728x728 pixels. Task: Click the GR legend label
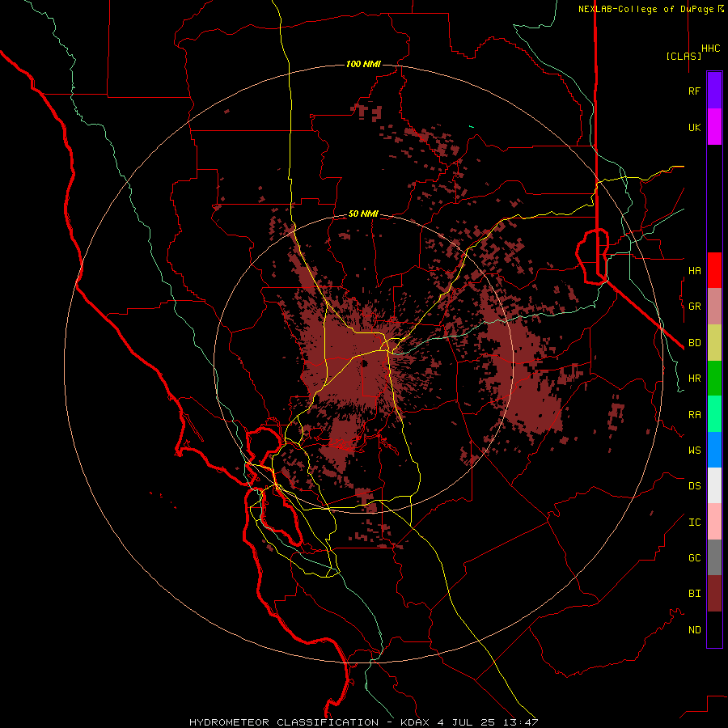(x=694, y=307)
